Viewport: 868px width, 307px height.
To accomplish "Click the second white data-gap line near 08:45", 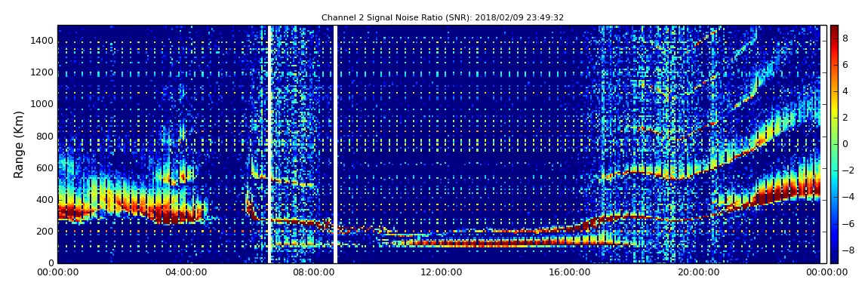I will 335,144.
